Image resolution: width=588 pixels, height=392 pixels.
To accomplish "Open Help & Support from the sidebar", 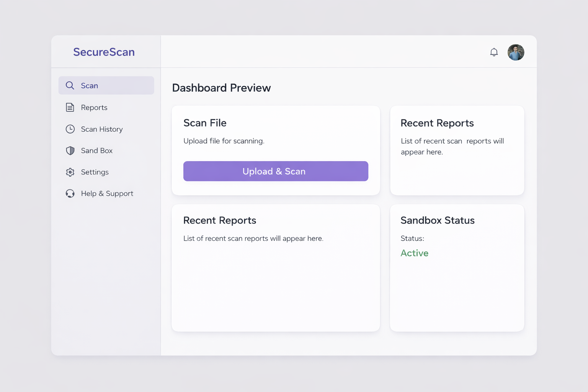I will [107, 193].
